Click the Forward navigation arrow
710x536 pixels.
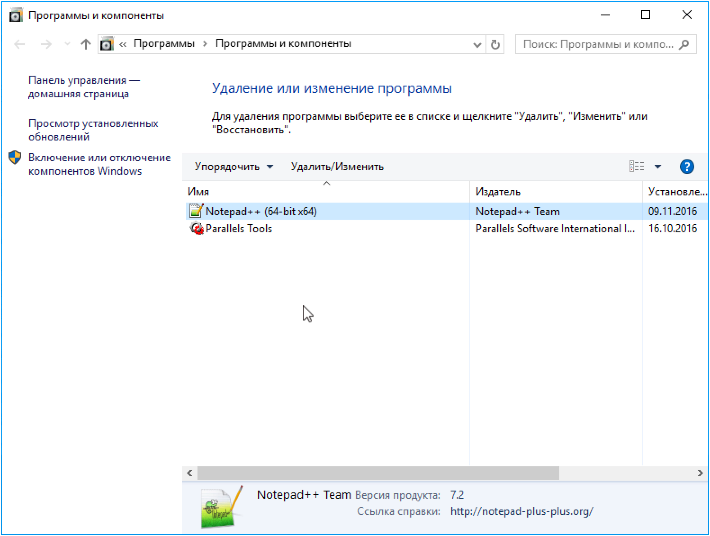(x=46, y=44)
